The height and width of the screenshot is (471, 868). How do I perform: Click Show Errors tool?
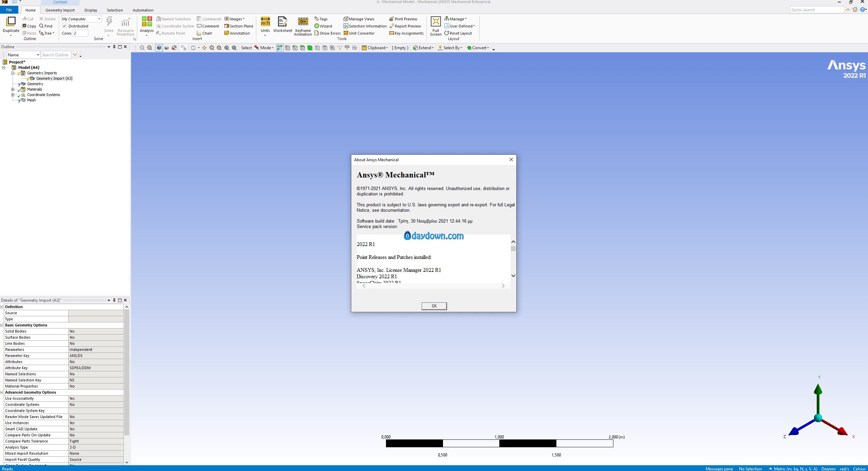[x=327, y=33]
